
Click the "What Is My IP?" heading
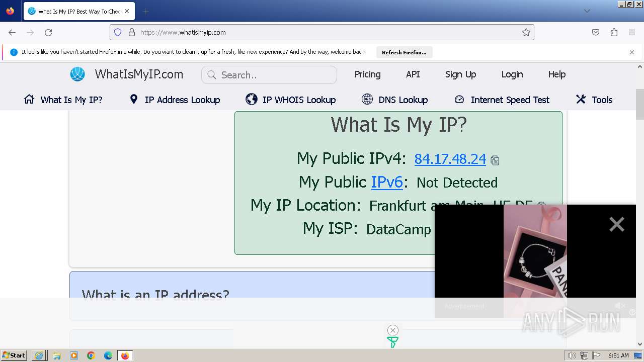click(398, 125)
